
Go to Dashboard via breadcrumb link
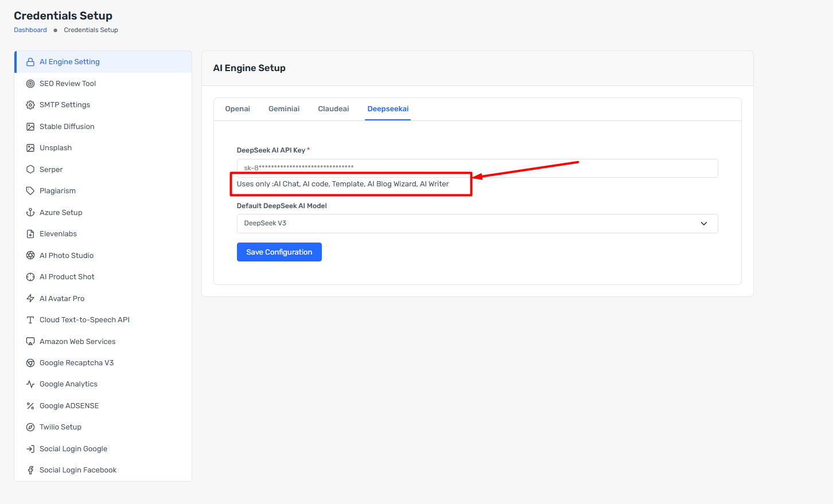(x=30, y=30)
